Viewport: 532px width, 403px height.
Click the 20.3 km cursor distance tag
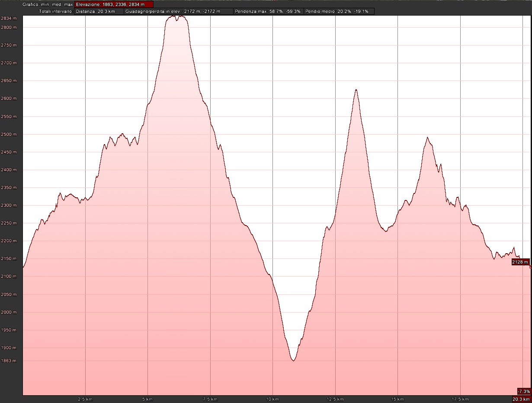(521, 399)
